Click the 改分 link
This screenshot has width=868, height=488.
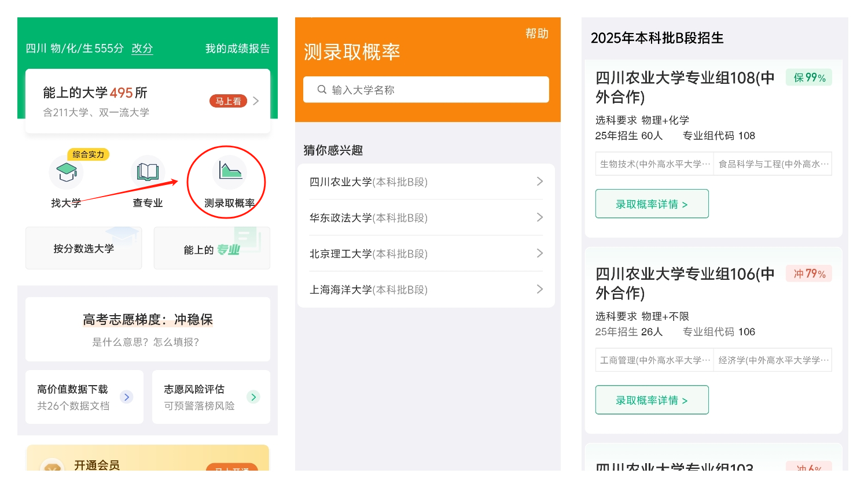point(142,49)
